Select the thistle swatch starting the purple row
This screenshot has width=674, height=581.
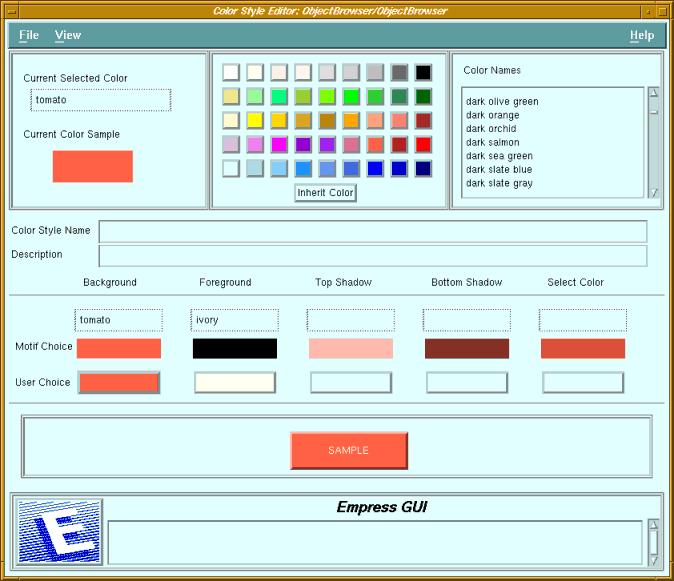(231, 145)
